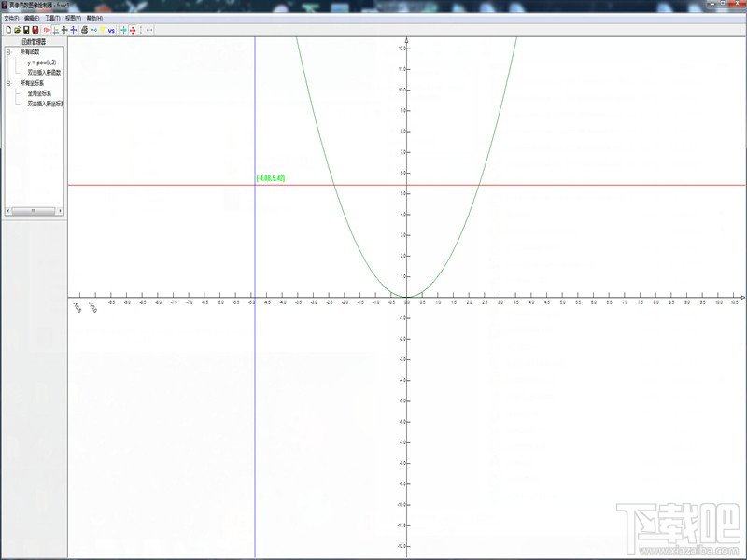Click the black Save disk icon
The width and height of the screenshot is (747, 560).
click(x=26, y=30)
